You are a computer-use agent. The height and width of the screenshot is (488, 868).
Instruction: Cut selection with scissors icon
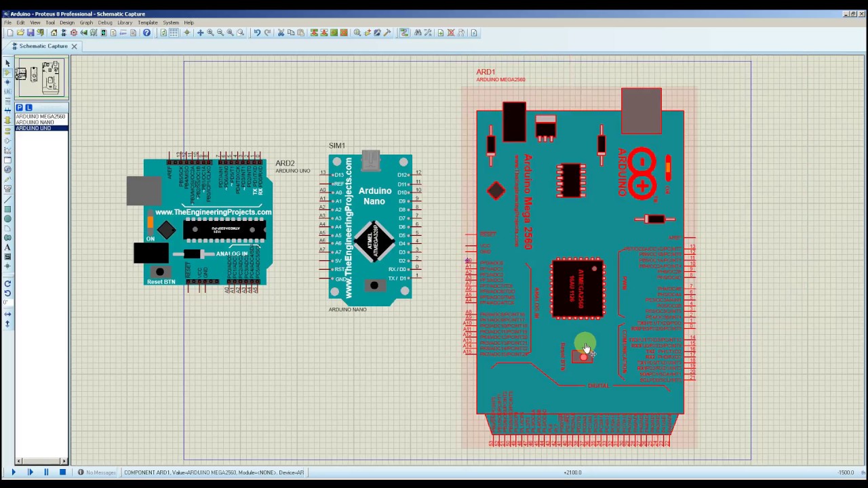tap(281, 33)
